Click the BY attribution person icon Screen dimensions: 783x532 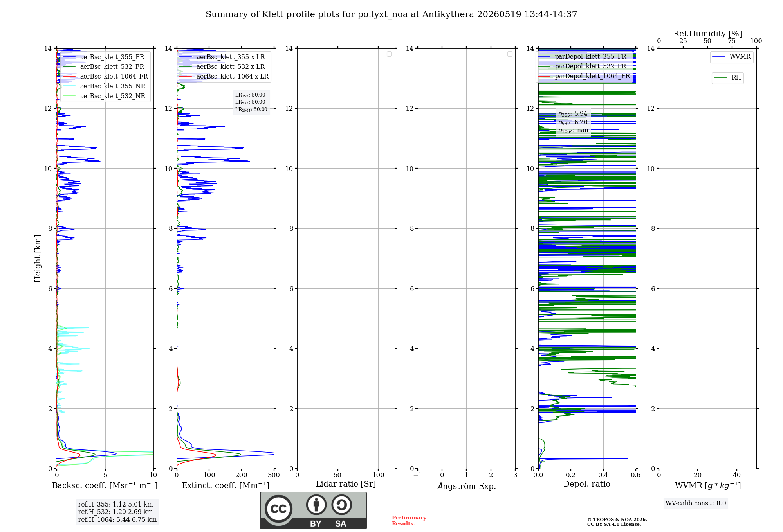click(316, 505)
